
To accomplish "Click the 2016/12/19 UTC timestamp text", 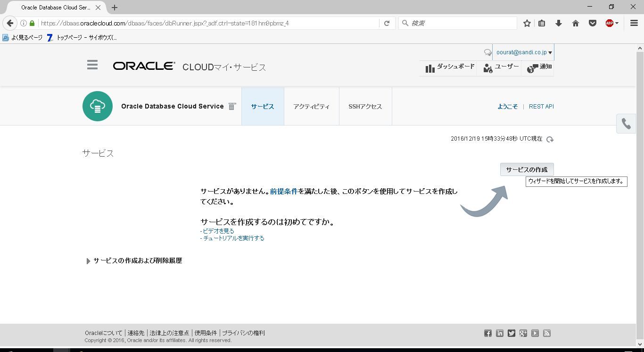I will point(496,139).
